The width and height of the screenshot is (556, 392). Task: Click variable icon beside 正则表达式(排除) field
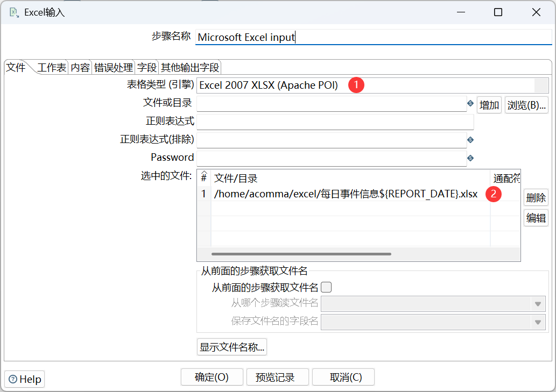pos(470,140)
